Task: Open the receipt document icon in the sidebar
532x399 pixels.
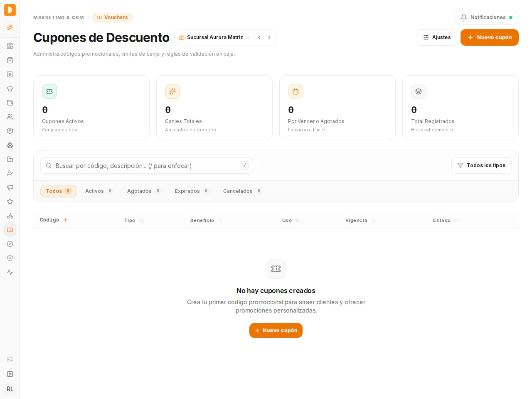Action: point(10,74)
